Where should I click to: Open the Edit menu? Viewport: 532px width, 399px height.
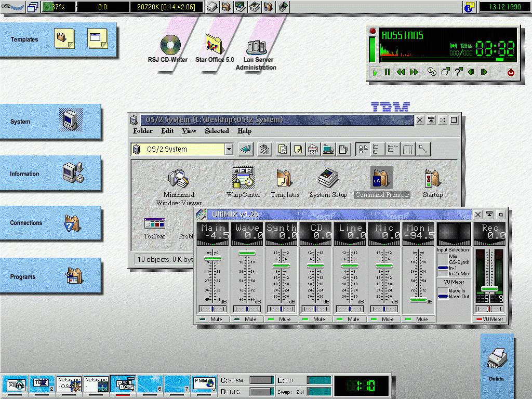167,131
